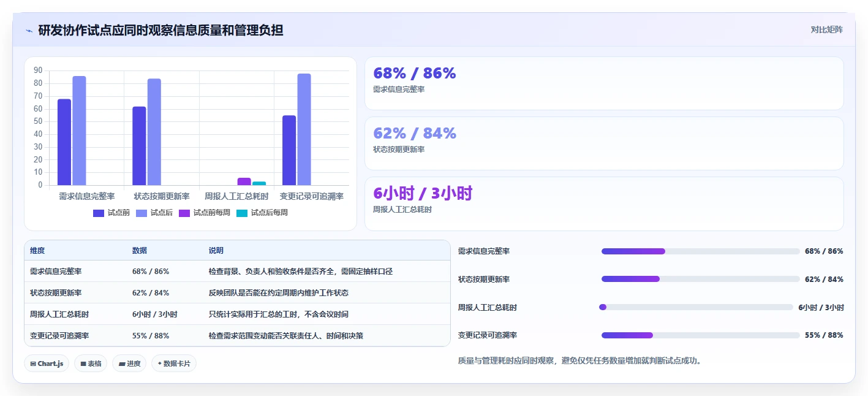This screenshot has height=396, width=868.
Task: Click the 试点后 bar for 状态按期更新率
Action: pyautogui.click(x=154, y=132)
